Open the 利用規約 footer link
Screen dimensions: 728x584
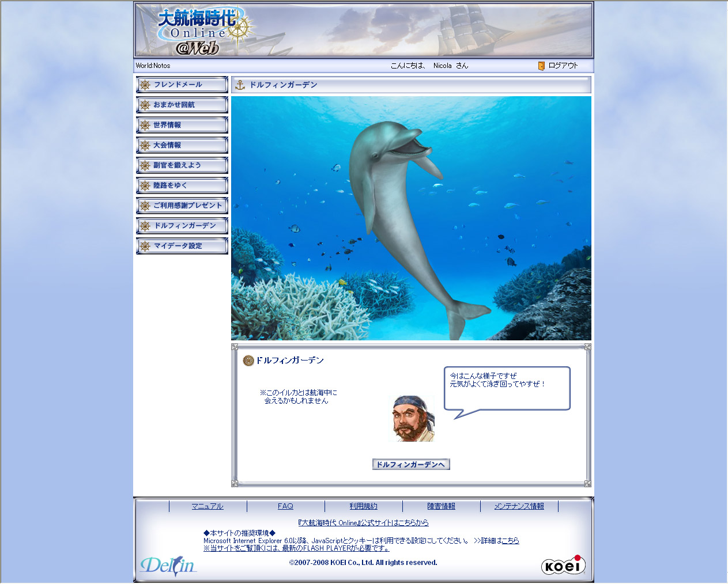[x=363, y=506]
